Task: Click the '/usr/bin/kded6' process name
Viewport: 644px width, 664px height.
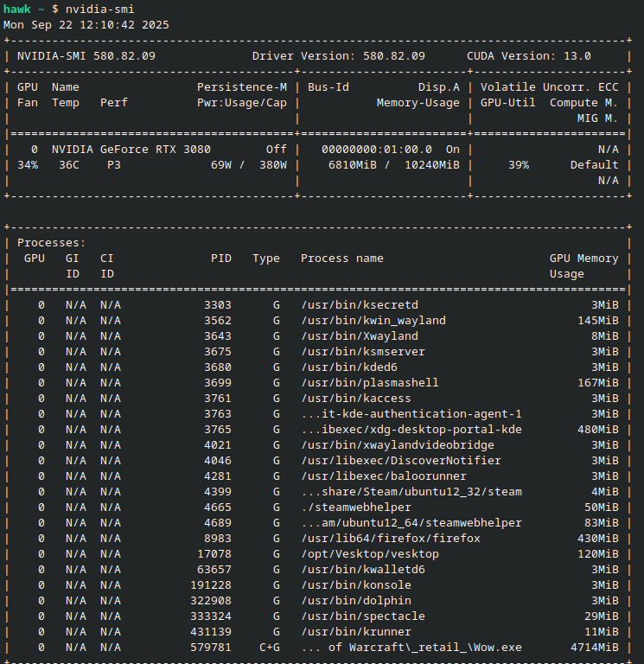Action: coord(349,367)
